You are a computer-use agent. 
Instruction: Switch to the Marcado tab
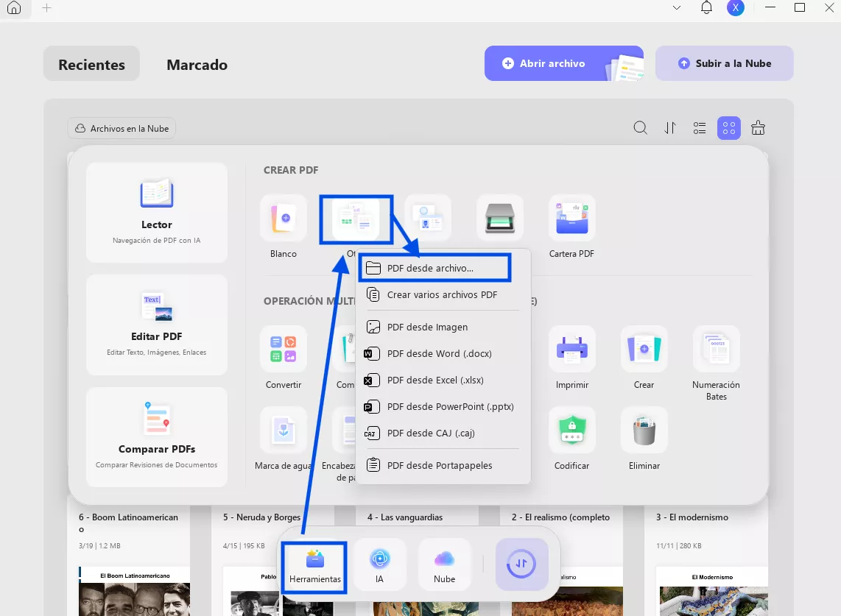click(x=197, y=65)
